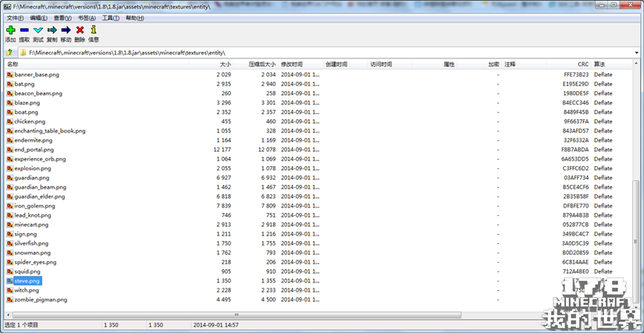
Task: Open the Tools (工具) menu
Action: (111, 18)
